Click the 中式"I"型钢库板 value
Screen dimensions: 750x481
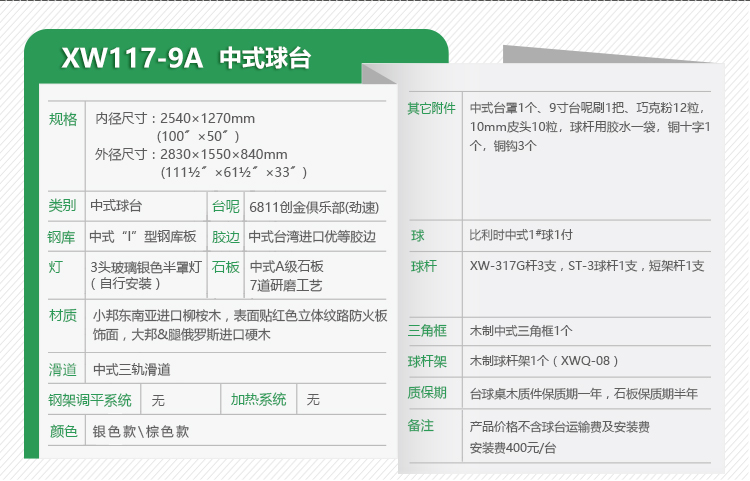tap(143, 236)
